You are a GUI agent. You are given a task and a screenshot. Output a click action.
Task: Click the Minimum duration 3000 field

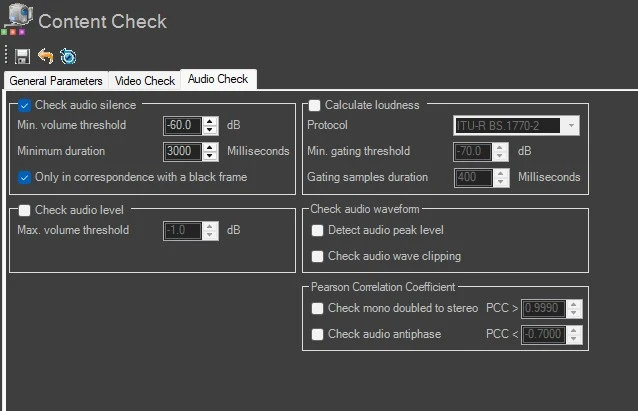(x=183, y=152)
